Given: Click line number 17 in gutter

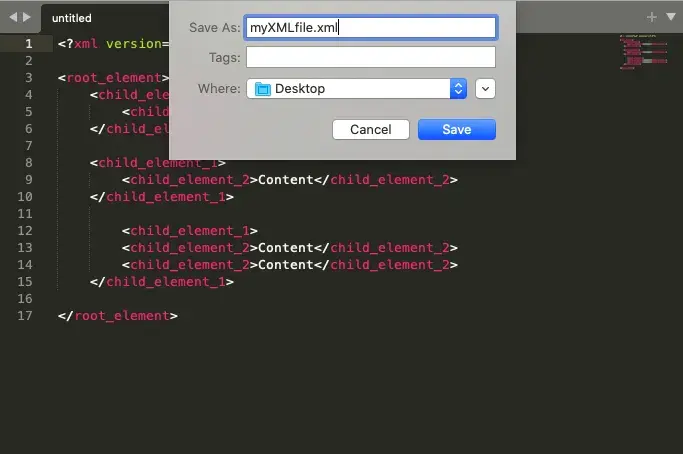Looking at the screenshot, I should coord(26,316).
